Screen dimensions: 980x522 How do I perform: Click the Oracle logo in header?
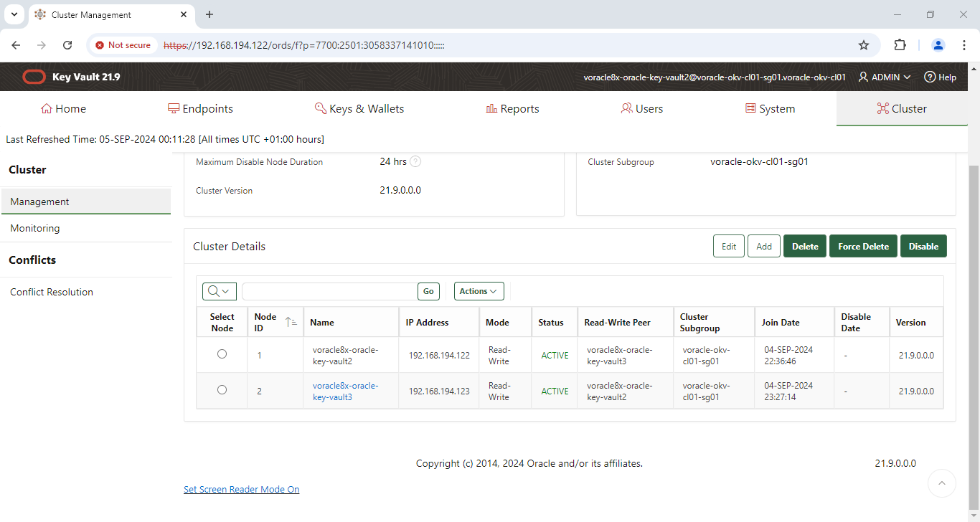click(34, 77)
